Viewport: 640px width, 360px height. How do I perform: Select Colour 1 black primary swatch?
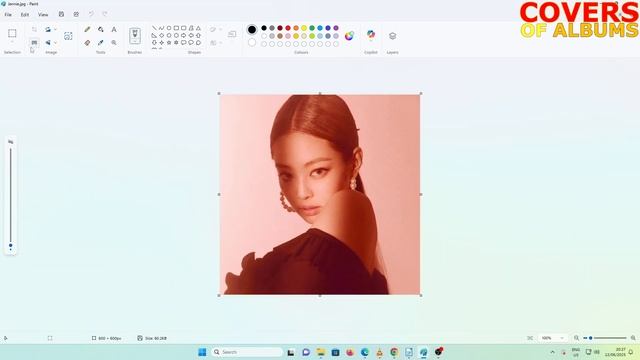point(252,29)
